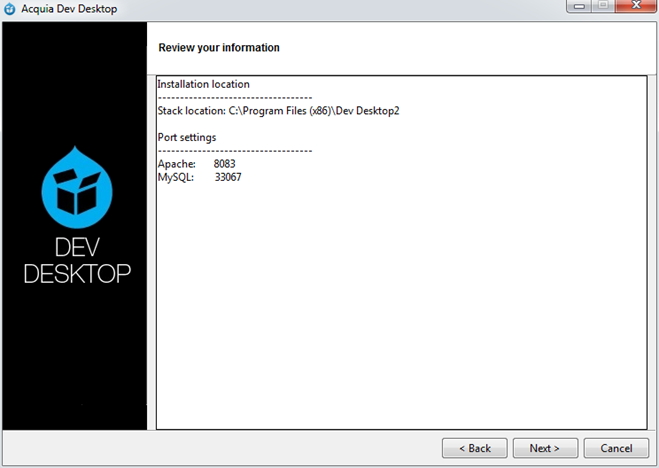
Task: Click the 'Acquia Dev Desktop' window title
Action: pos(69,9)
